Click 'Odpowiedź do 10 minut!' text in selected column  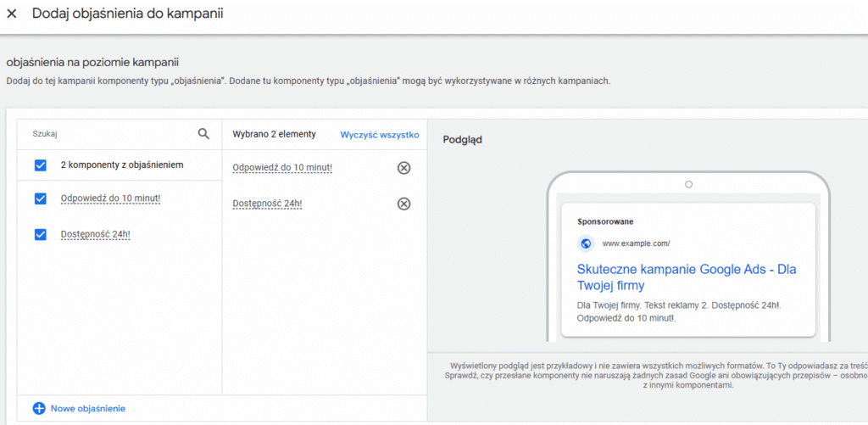(282, 168)
